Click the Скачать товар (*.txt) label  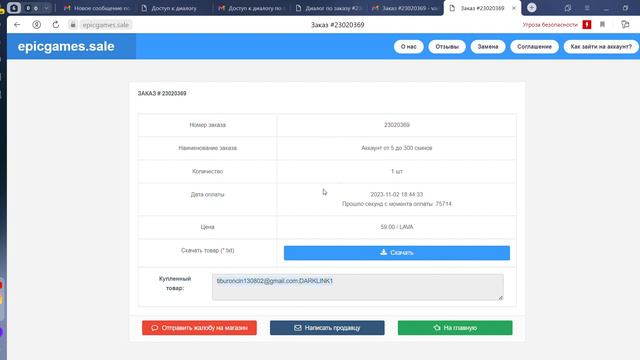point(208,250)
